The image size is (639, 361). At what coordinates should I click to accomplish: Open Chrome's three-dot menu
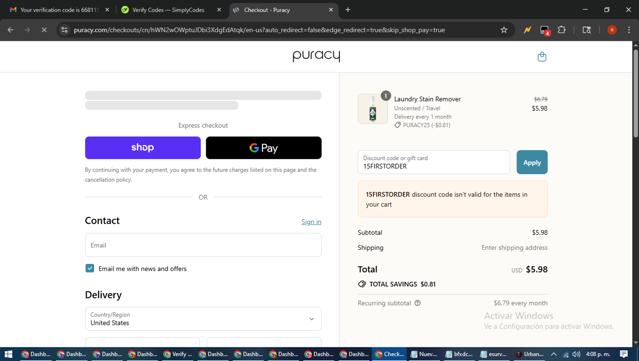(629, 30)
